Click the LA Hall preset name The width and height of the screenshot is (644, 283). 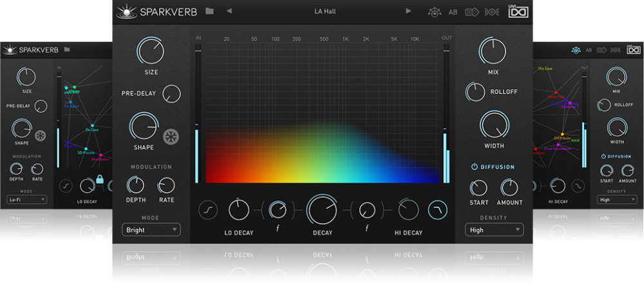tap(325, 11)
